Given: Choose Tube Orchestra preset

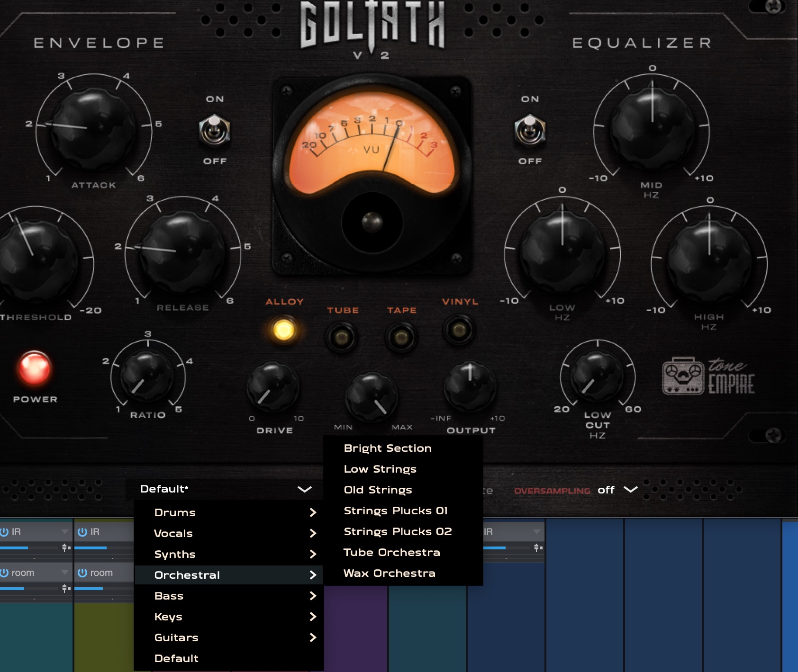Looking at the screenshot, I should [391, 552].
